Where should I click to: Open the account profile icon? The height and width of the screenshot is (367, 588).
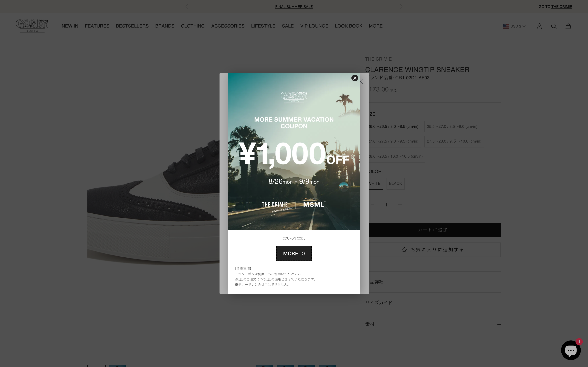539,26
